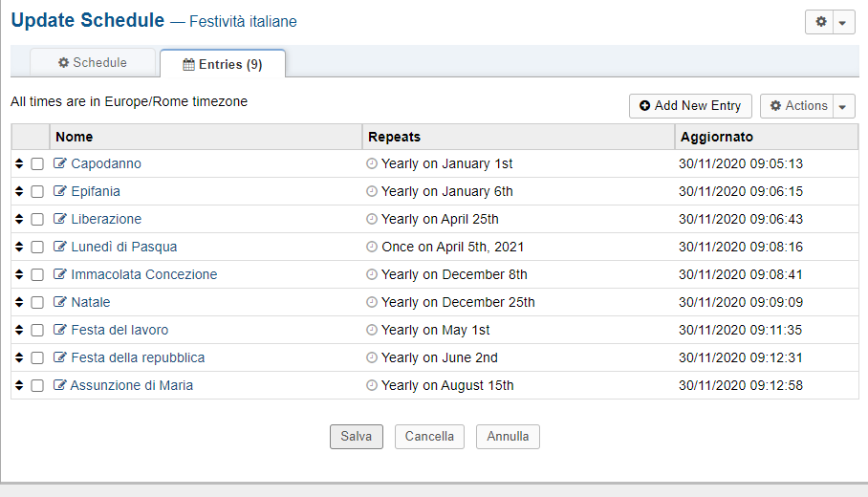Click the sort arrows for the Liberazione row
868x497 pixels.
coord(19,219)
